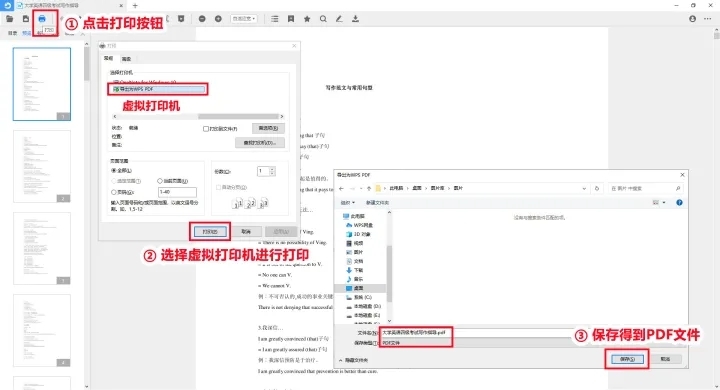Click the zoom in plus icon
The width and height of the screenshot is (720, 390).
coord(218,19)
